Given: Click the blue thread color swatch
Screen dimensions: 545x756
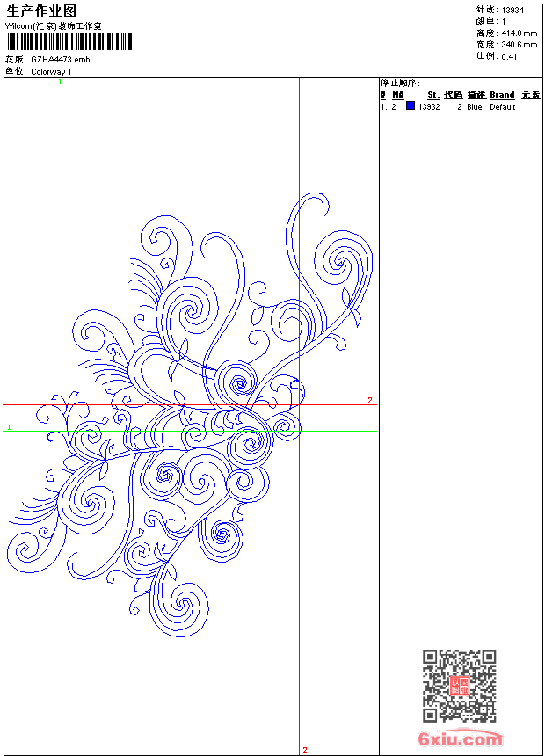Looking at the screenshot, I should tap(411, 105).
